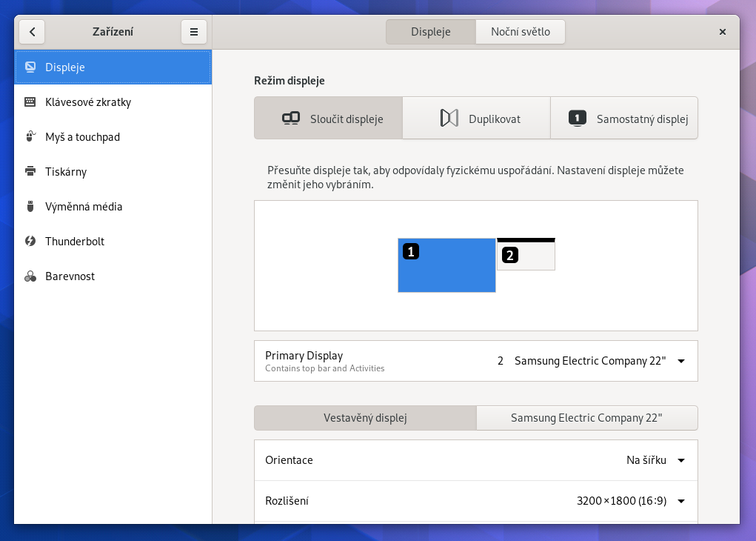Click the Klávesové zkratky keyboard icon

point(30,102)
